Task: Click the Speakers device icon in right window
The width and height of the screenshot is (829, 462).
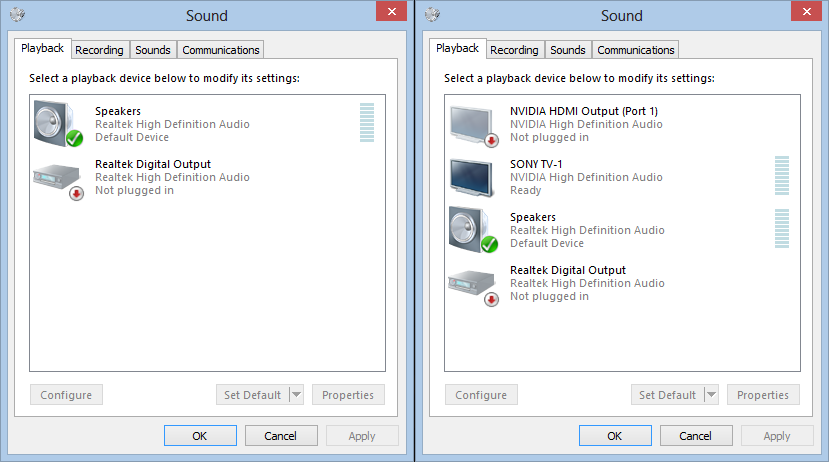Action: pyautogui.click(x=472, y=230)
